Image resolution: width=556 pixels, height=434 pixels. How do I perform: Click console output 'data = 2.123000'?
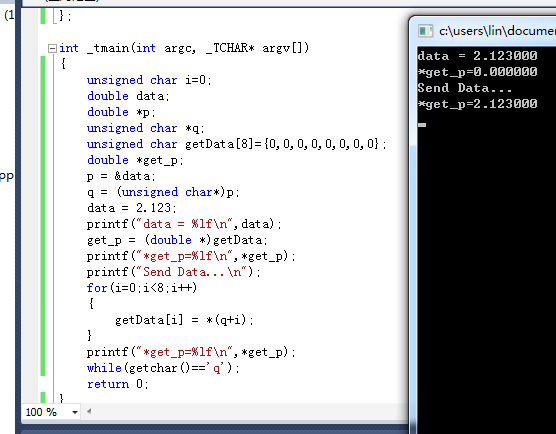(x=477, y=56)
